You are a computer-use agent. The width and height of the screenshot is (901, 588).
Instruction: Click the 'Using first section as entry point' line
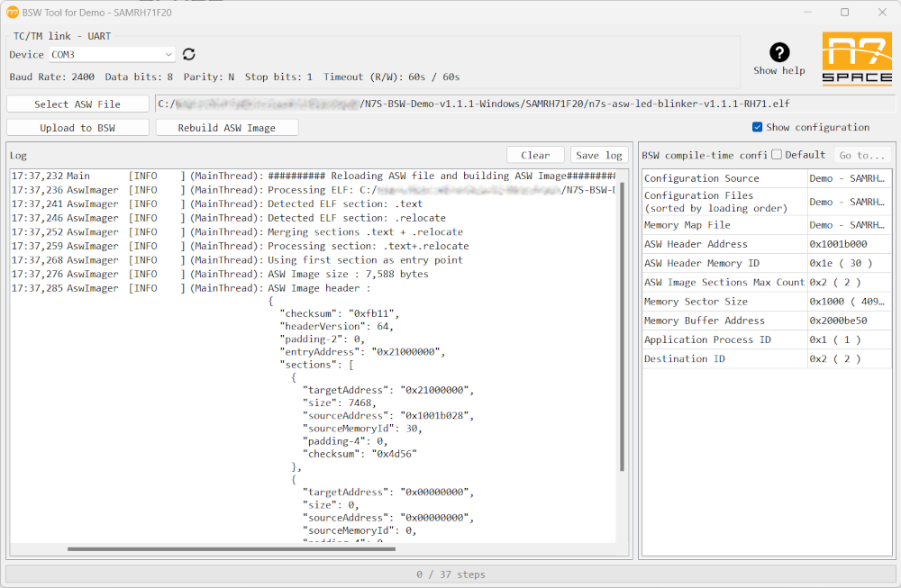coord(365,260)
